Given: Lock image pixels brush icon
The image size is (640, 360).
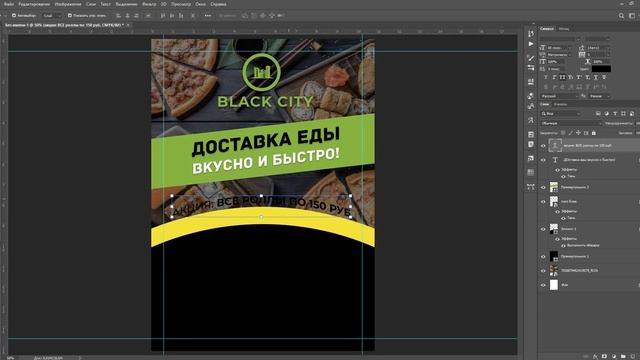Looking at the screenshot, I should tap(571, 133).
